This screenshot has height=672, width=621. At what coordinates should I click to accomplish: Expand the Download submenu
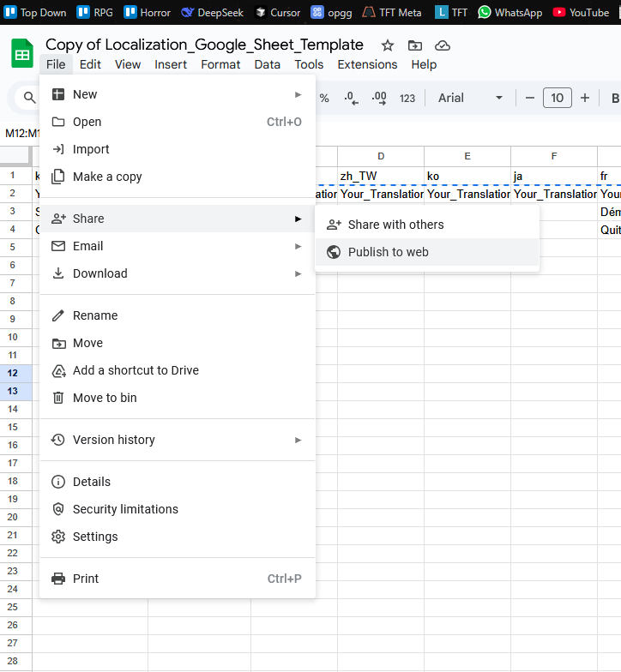pos(177,273)
